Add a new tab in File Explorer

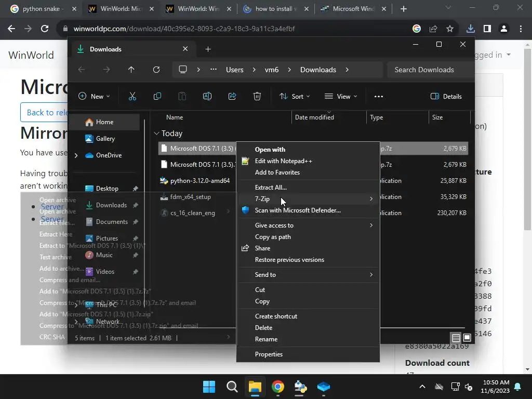coord(208,49)
